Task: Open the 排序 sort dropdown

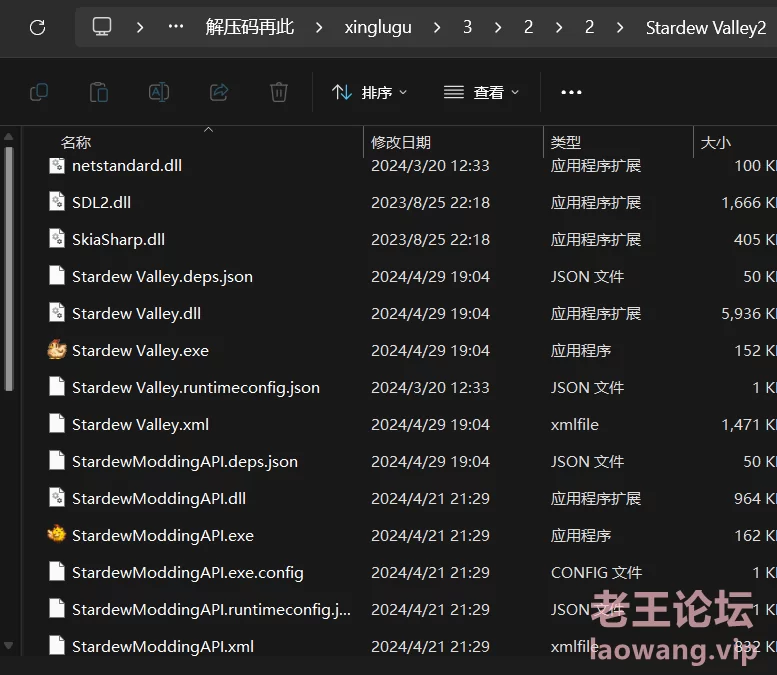Action: click(370, 92)
